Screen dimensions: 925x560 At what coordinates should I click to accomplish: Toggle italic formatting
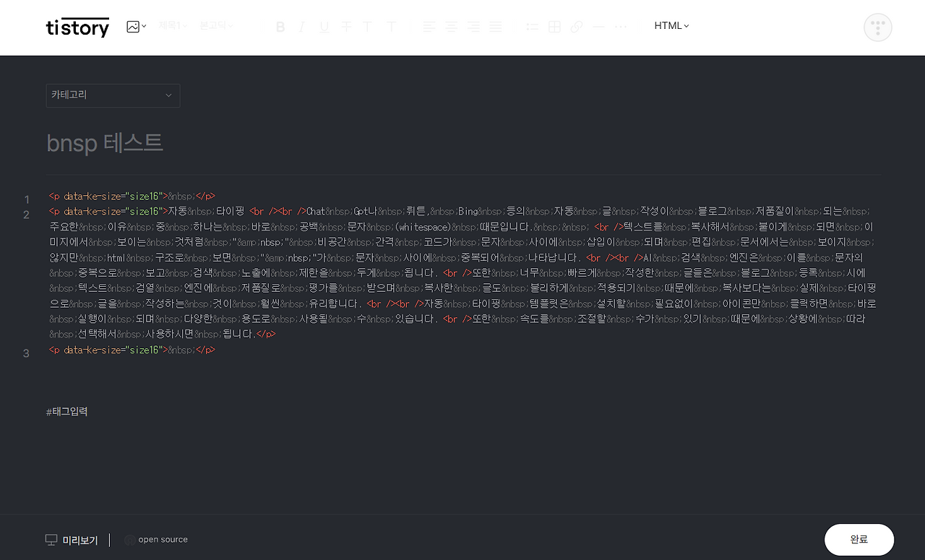coord(302,27)
